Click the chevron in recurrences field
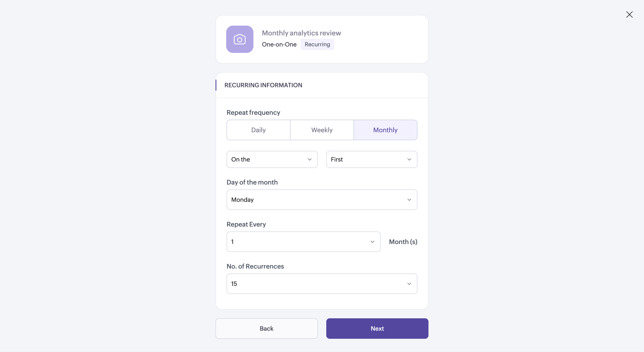Viewport: 644px width, 352px height. (409, 284)
